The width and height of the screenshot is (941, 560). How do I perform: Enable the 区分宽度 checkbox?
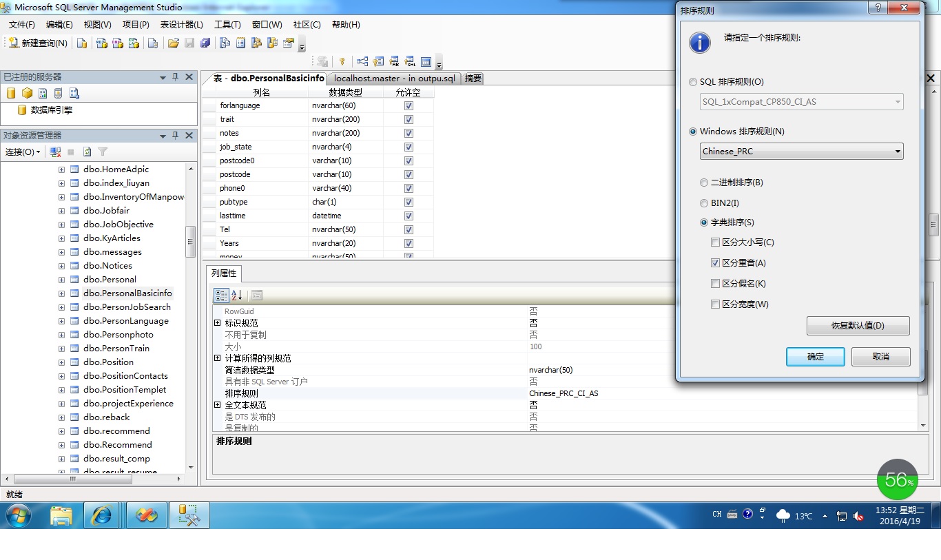pos(715,304)
